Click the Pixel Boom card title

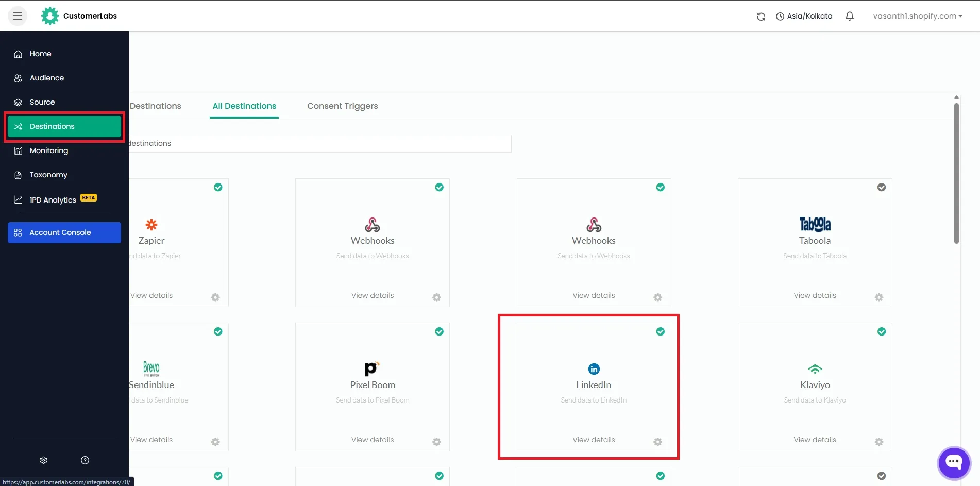coord(373,385)
